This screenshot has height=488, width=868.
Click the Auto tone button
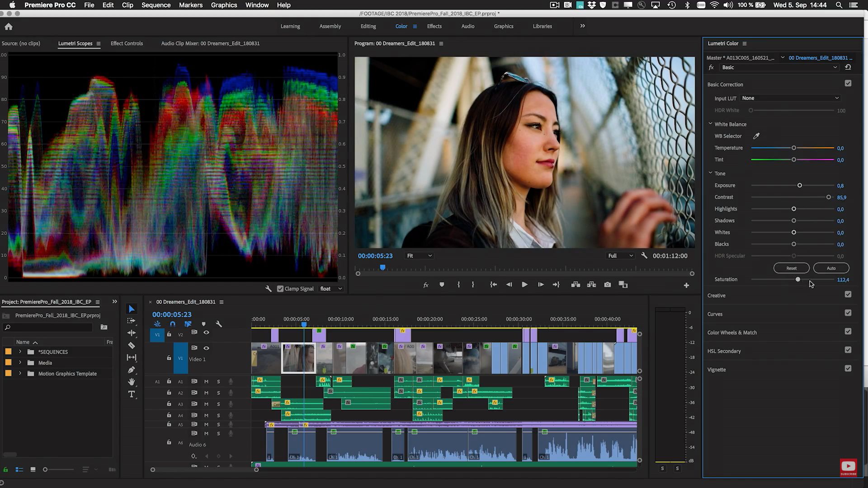click(x=831, y=268)
